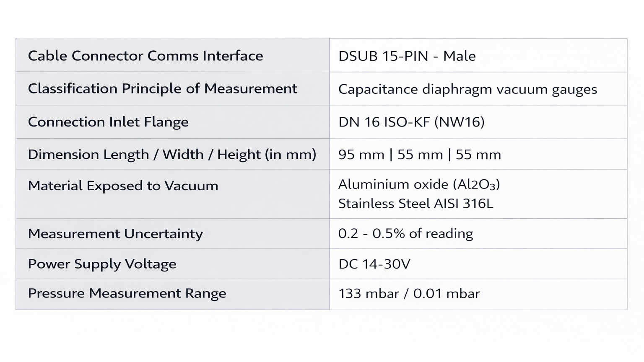Click the Power Supply Voltage label
644x362 pixels.
102,264
